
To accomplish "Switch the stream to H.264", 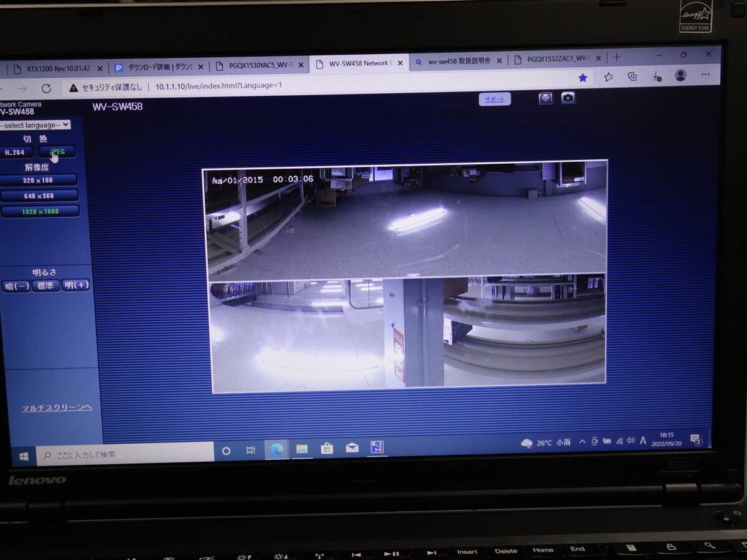I will 15,152.
